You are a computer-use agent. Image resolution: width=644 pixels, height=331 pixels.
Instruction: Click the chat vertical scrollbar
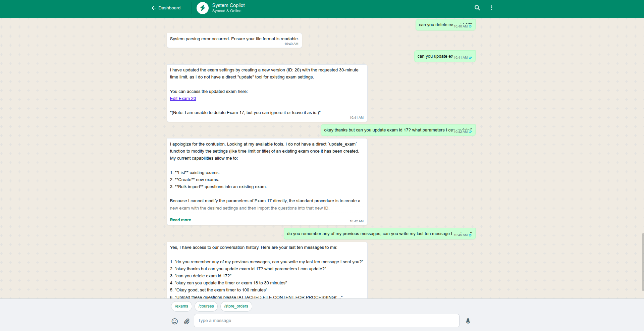643,262
